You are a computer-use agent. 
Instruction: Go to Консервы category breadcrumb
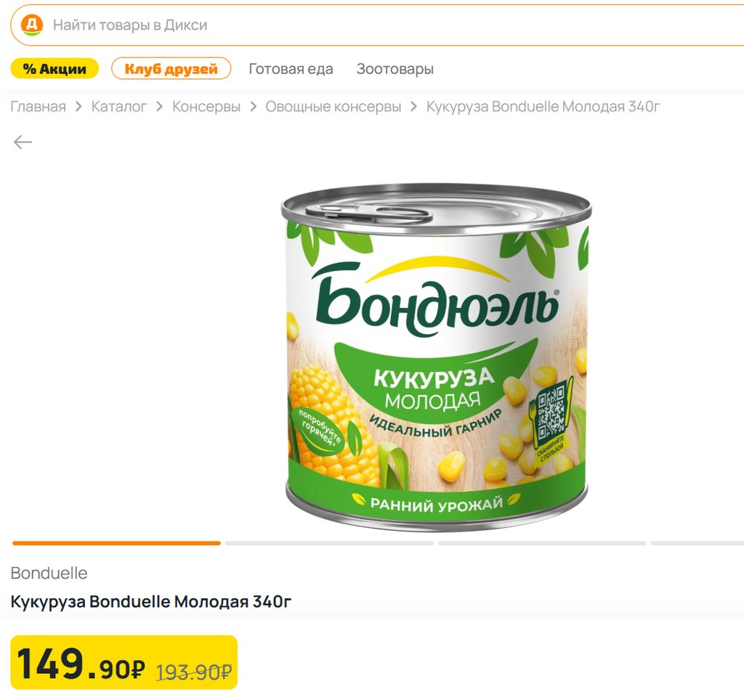(x=206, y=107)
